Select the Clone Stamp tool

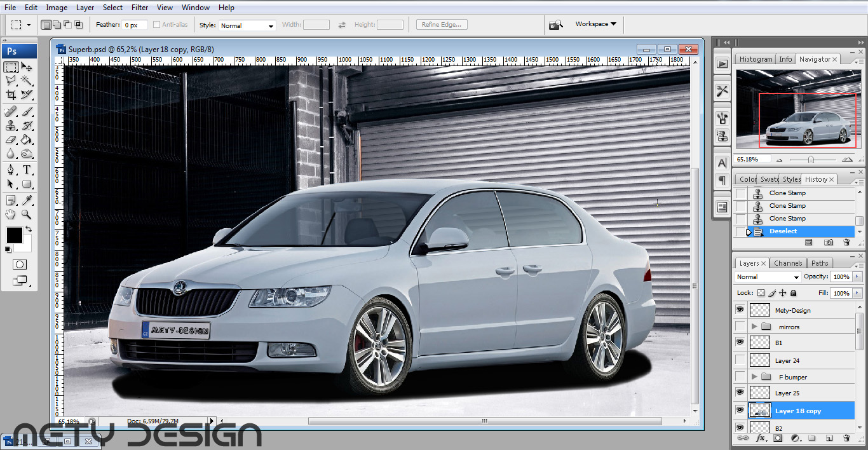(x=11, y=126)
